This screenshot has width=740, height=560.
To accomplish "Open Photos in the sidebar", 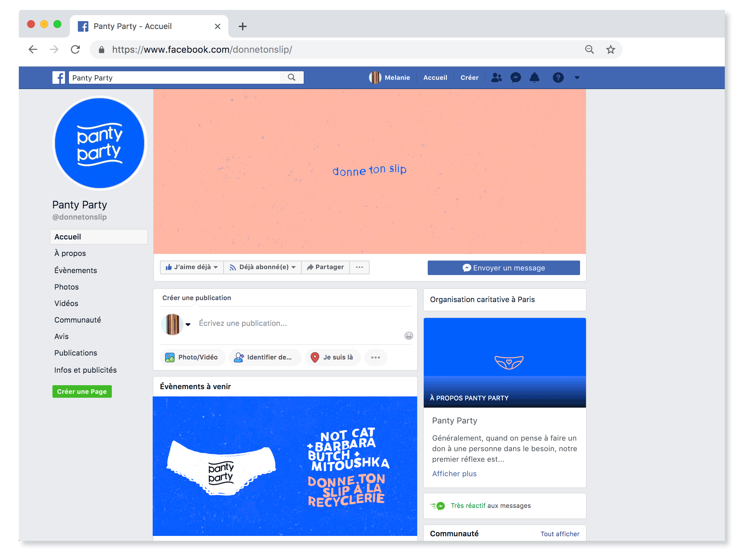I will [67, 287].
